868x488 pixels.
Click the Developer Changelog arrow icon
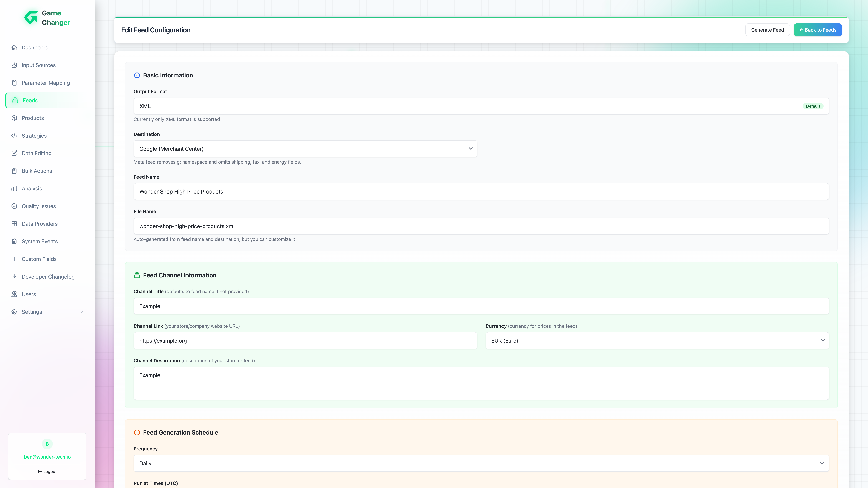click(x=14, y=276)
